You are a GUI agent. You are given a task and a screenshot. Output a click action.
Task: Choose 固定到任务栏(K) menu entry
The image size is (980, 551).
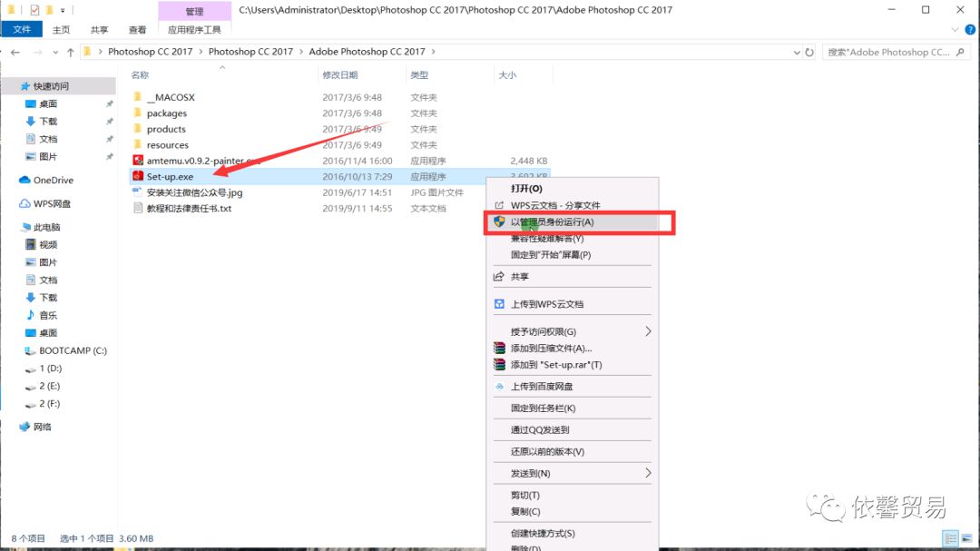tap(543, 408)
